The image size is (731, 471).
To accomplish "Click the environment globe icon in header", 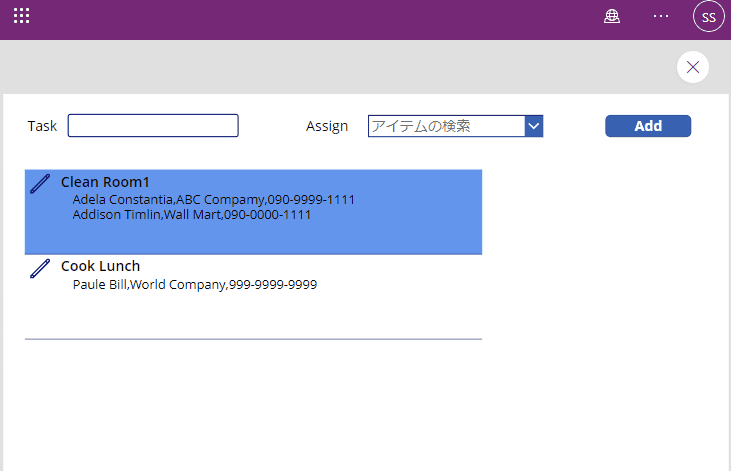I will point(612,16).
